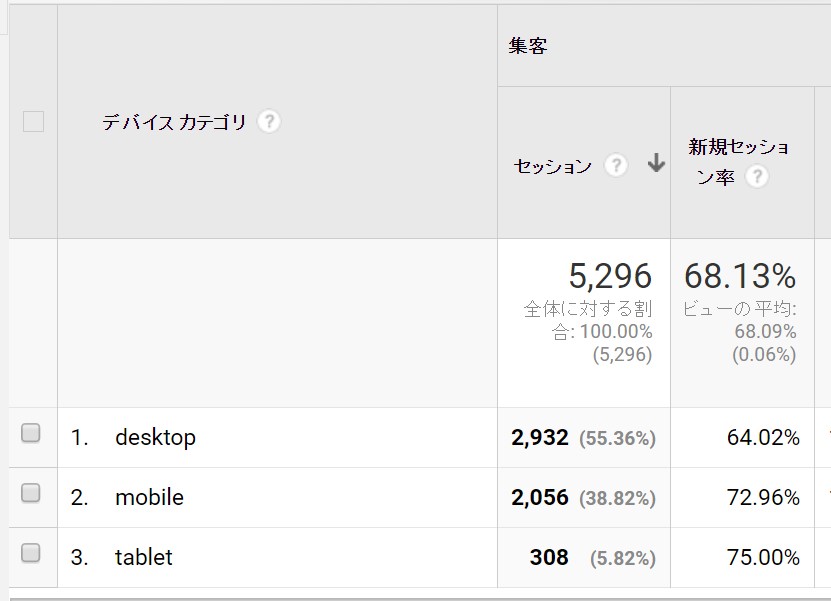Select the mobile row checkbox
The height and width of the screenshot is (601, 831).
31,492
